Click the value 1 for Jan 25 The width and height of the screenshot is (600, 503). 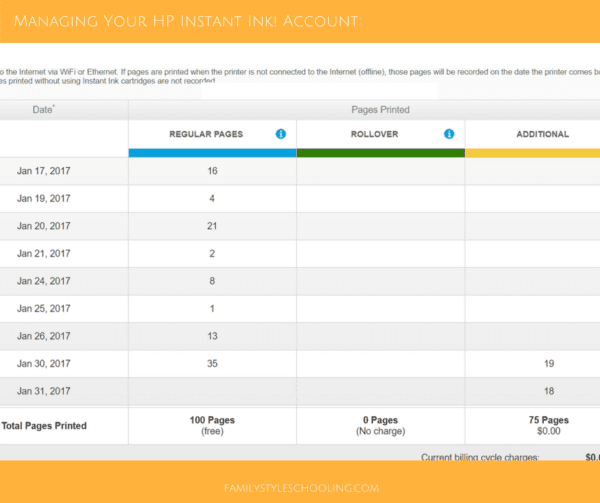point(212,309)
